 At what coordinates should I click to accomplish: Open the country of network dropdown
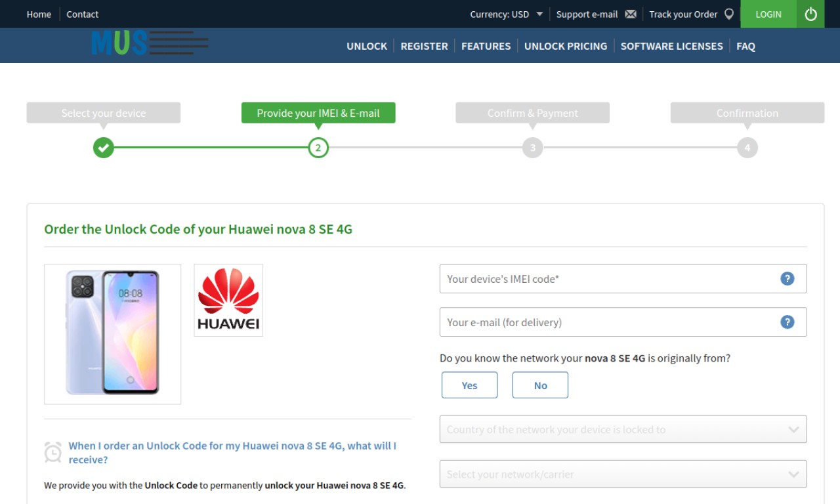[623, 429]
